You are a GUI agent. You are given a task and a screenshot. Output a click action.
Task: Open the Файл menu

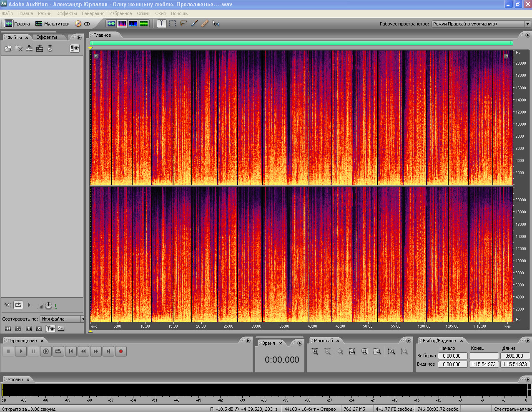(x=7, y=13)
